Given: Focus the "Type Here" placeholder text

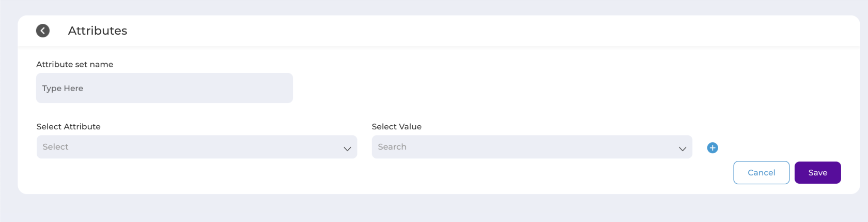Looking at the screenshot, I should (63, 88).
